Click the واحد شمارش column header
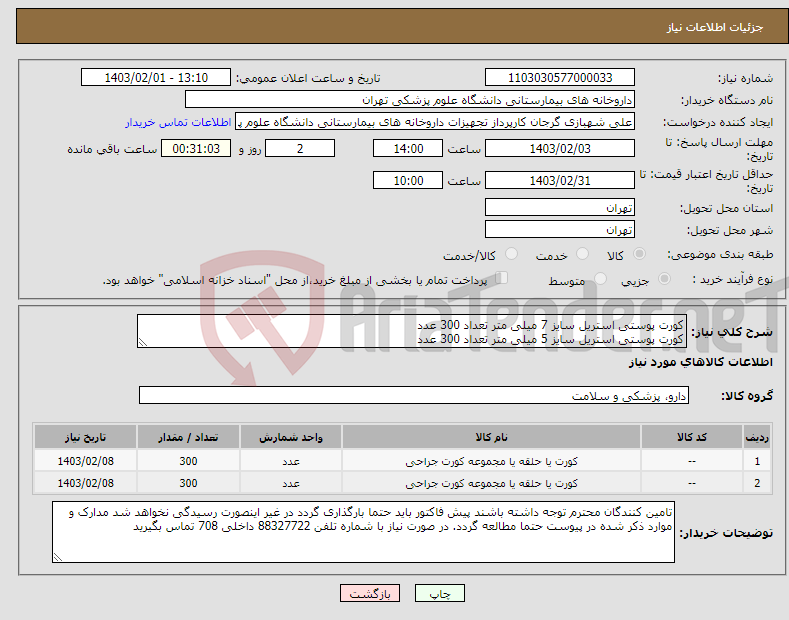The height and width of the screenshot is (620, 789). [x=291, y=437]
